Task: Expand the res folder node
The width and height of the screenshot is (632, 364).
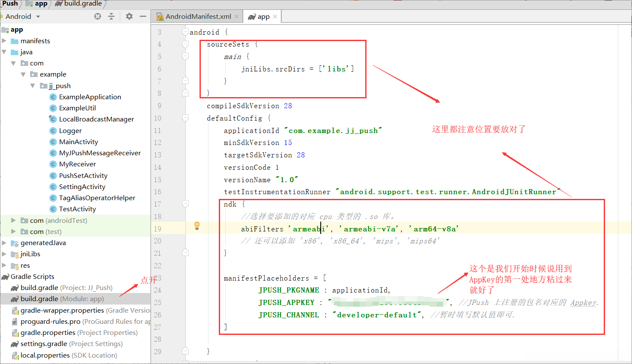Action: click(x=4, y=265)
